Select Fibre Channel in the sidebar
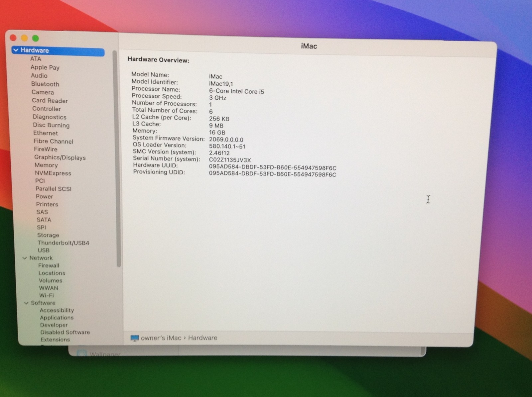 [53, 141]
